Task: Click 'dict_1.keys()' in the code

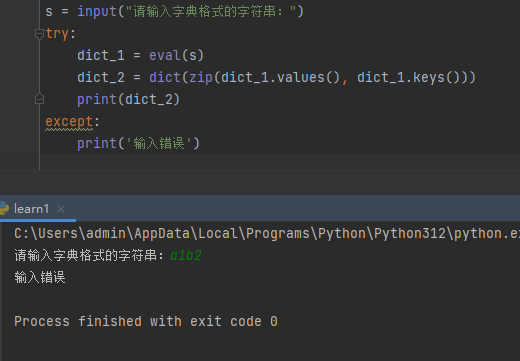Action: (408, 78)
